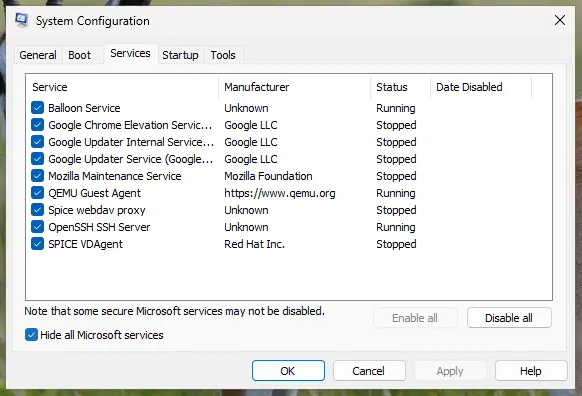Uncheck the QEMU Guest Agent checkbox

point(37,193)
